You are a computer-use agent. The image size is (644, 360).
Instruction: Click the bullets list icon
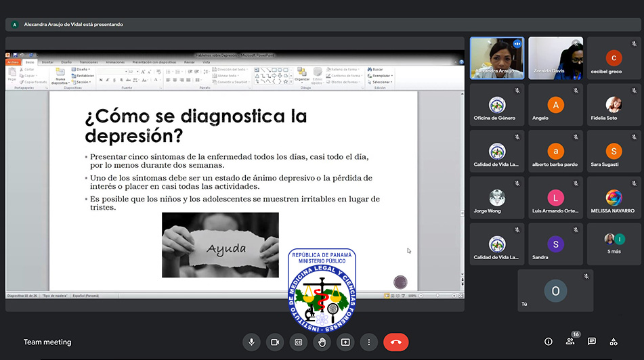169,72
